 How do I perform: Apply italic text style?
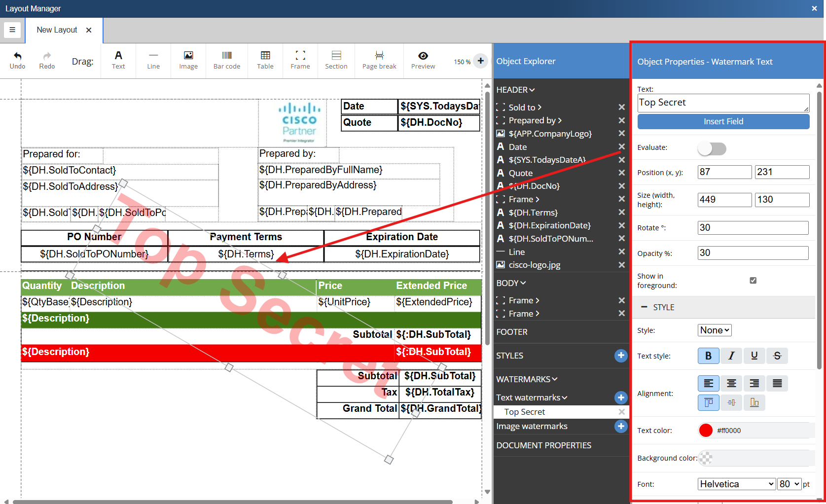click(x=731, y=356)
